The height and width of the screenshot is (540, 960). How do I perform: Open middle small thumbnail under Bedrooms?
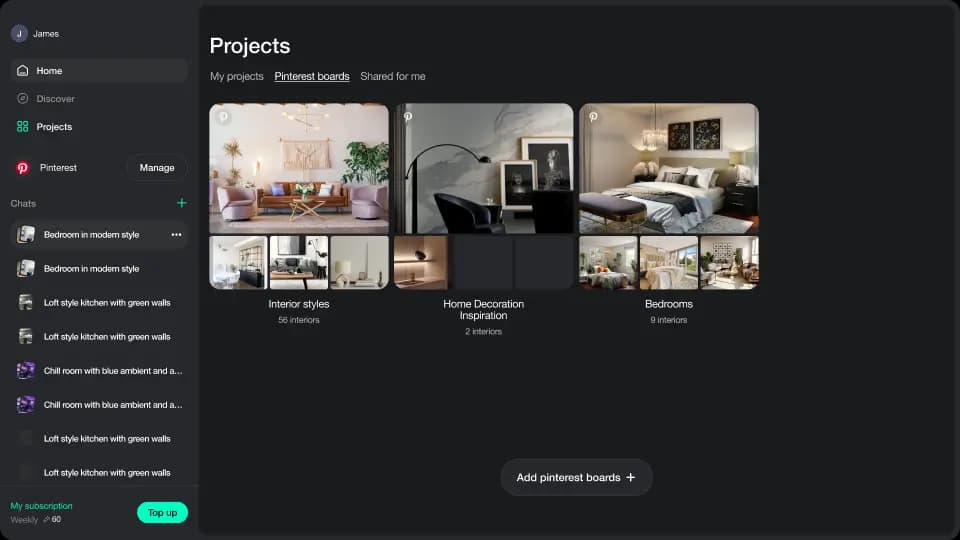(x=669, y=263)
